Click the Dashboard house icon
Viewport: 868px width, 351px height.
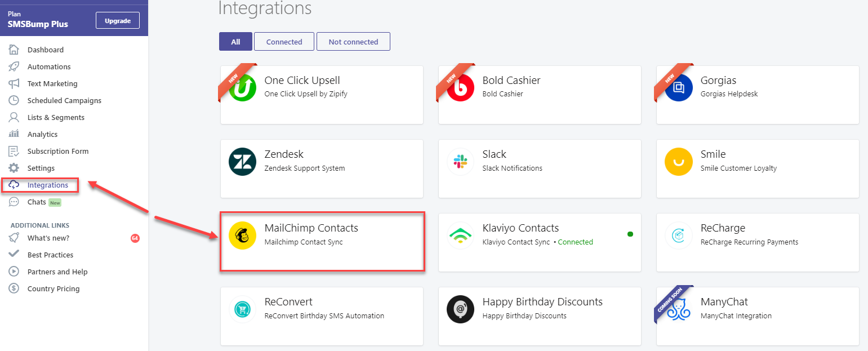pos(14,50)
